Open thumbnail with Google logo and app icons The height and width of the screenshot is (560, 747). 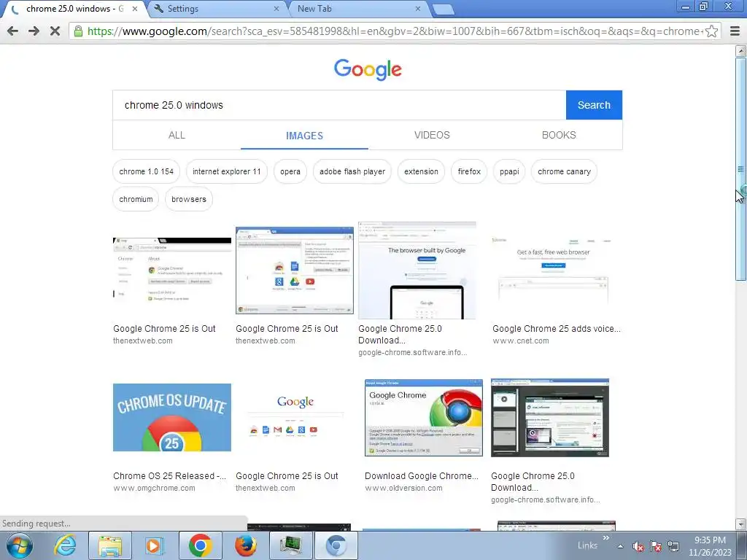tap(295, 418)
